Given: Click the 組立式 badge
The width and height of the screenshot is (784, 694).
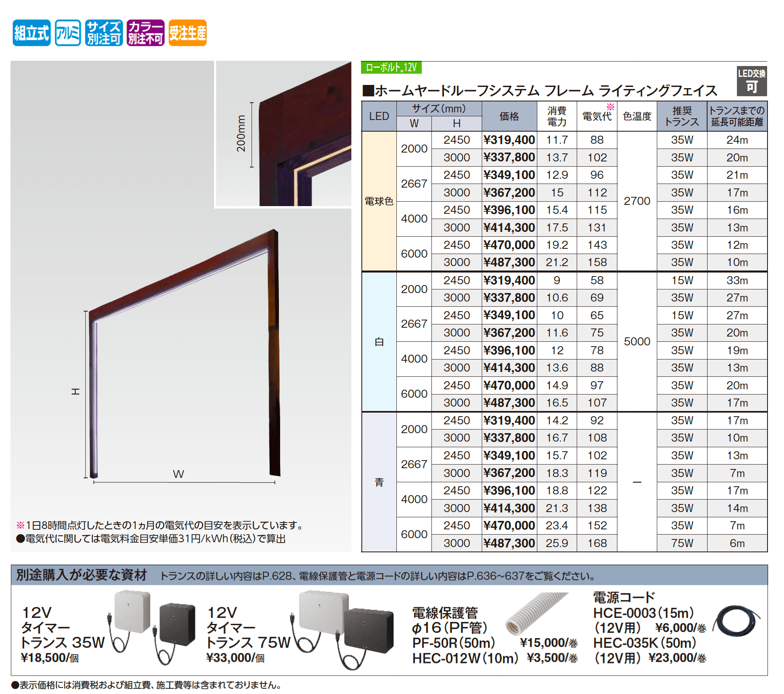Looking at the screenshot, I should 31,33.
